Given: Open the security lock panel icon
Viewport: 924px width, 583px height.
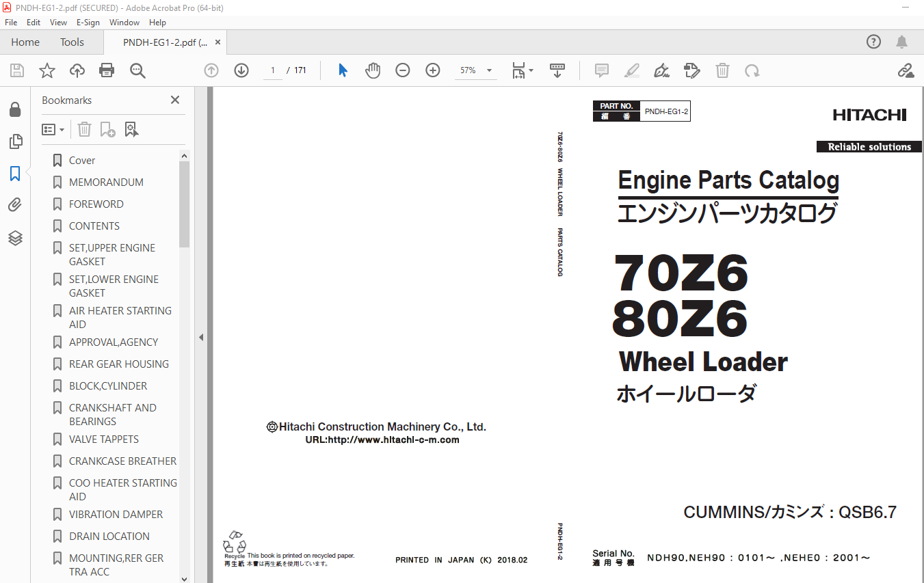Looking at the screenshot, I should 15,109.
